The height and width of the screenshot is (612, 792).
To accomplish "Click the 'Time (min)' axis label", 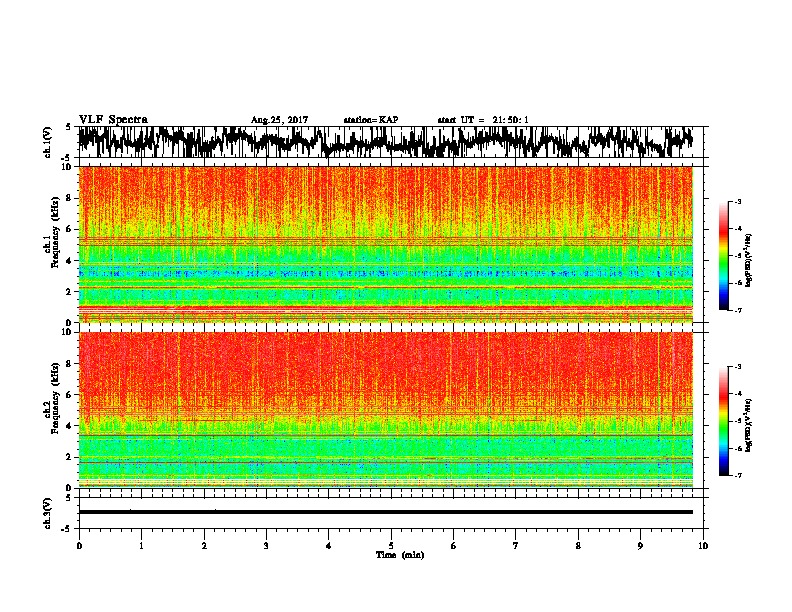I will pyautogui.click(x=400, y=555).
